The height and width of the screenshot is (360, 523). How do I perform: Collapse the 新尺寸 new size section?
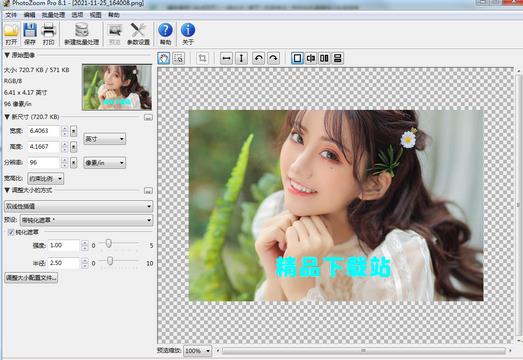7,117
